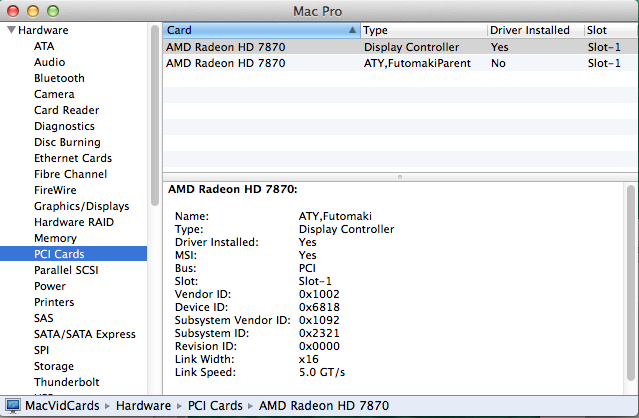The image size is (639, 418).
Task: Close the Mac Pro window
Action: [x=13, y=11]
